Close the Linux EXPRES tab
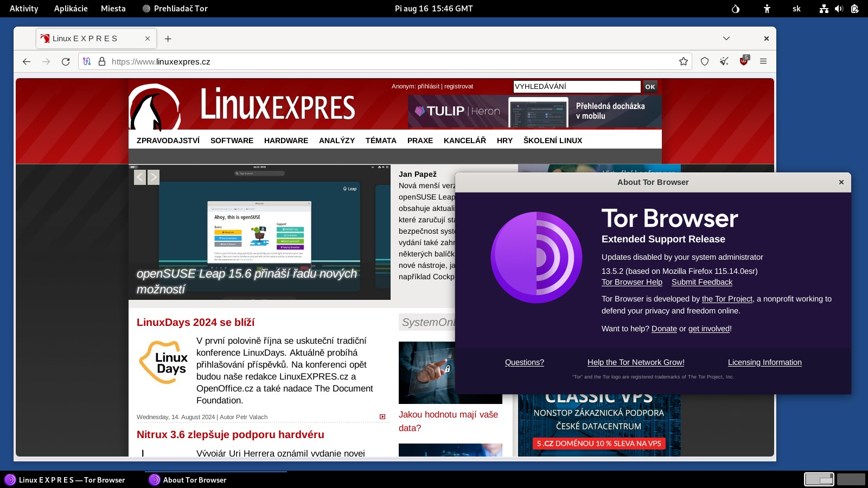The image size is (868, 488). (148, 39)
